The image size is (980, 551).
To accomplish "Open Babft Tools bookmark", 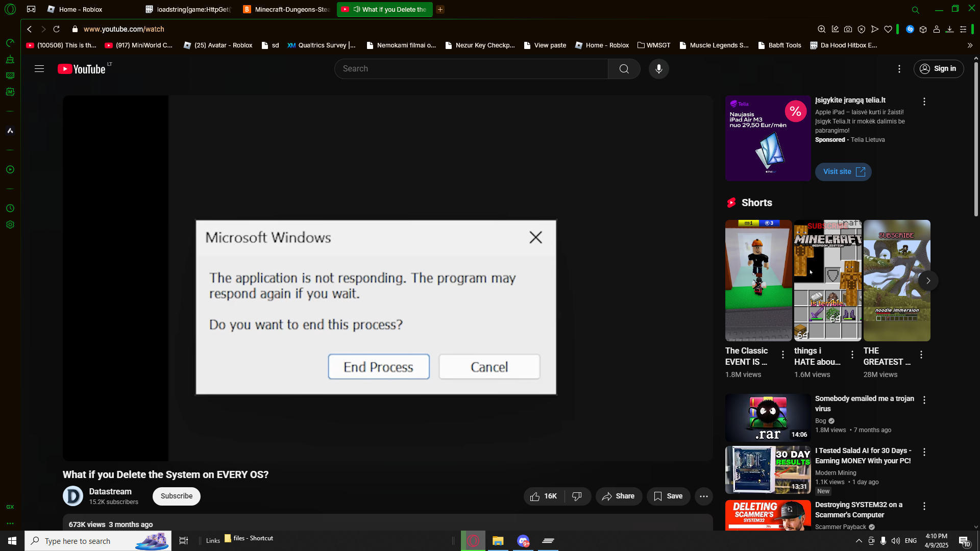I will pyautogui.click(x=779, y=45).
